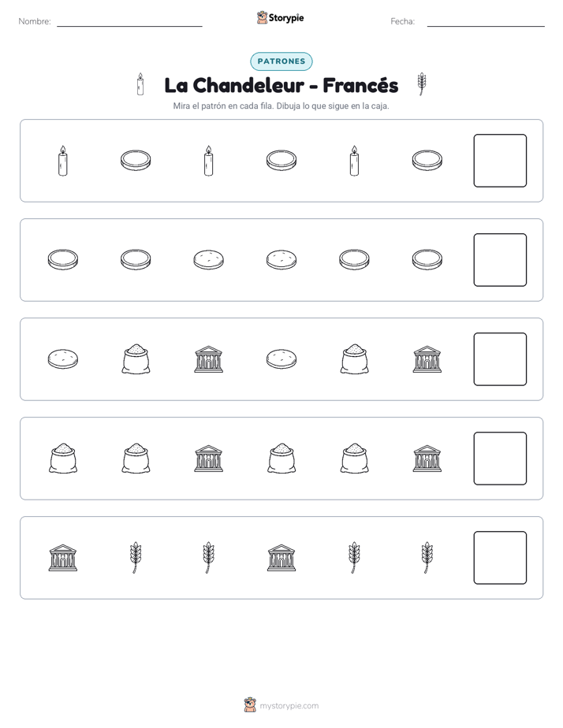563x728 pixels.
Task: Click the candle icon left of the title
Action: [x=140, y=84]
